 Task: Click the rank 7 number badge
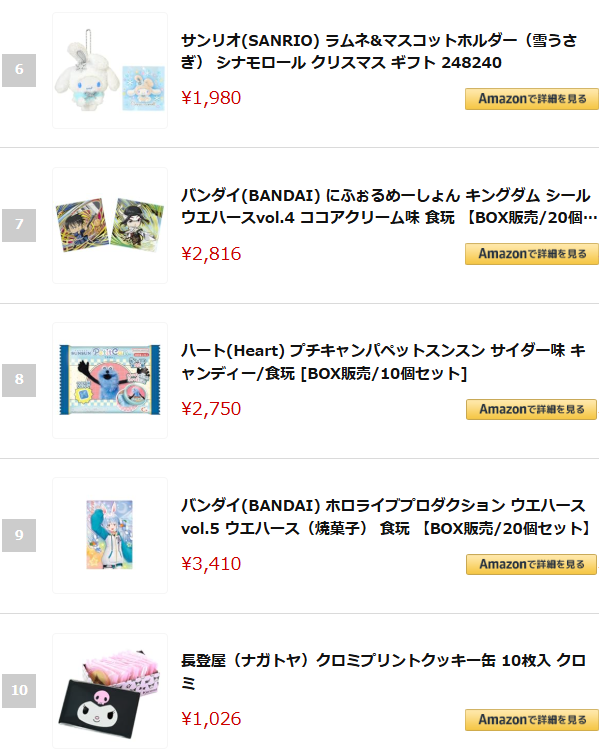pos(19,225)
